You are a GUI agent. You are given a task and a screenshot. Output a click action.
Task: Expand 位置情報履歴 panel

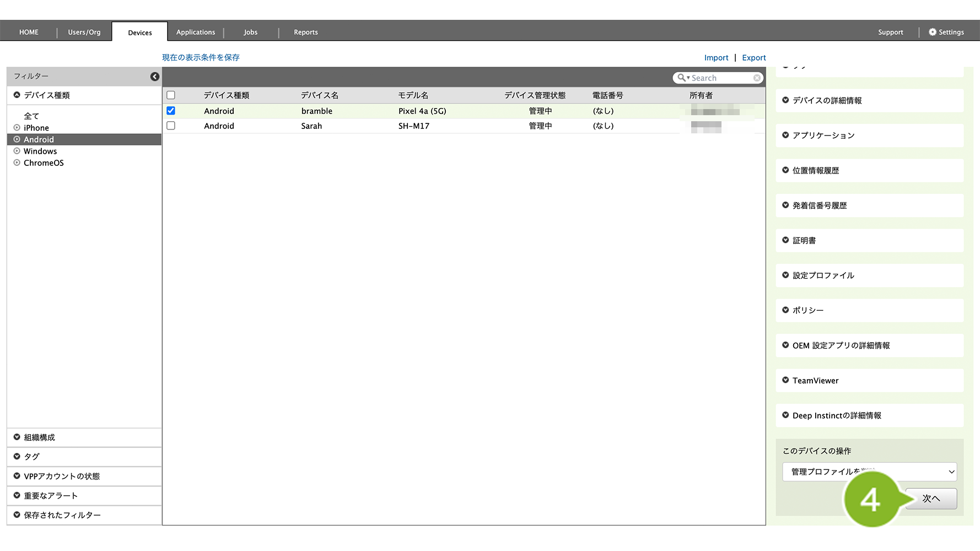click(869, 170)
